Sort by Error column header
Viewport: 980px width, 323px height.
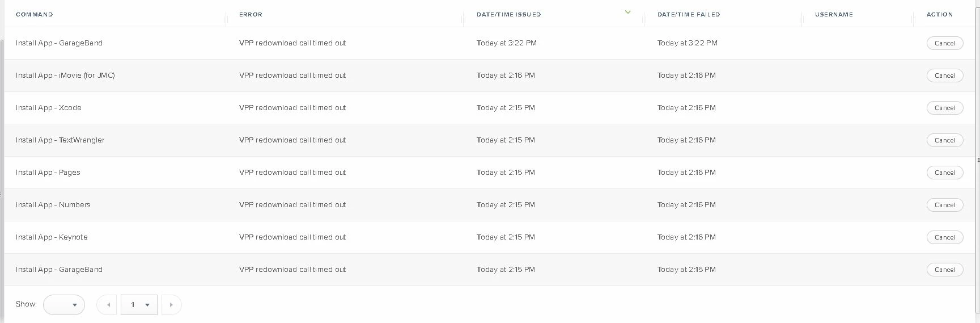251,15
